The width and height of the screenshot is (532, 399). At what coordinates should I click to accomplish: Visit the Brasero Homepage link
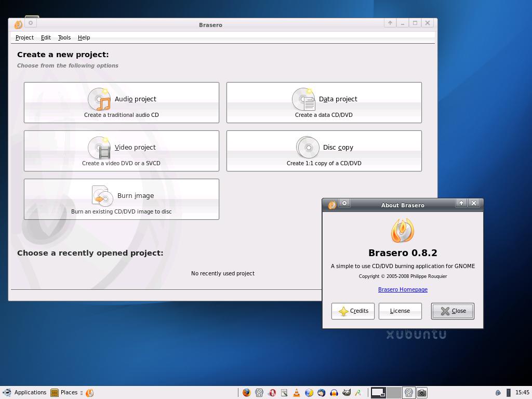(403, 289)
